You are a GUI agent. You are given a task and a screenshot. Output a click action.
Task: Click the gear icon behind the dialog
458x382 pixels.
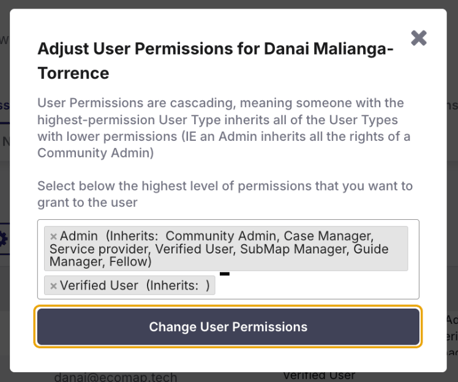point(3,239)
